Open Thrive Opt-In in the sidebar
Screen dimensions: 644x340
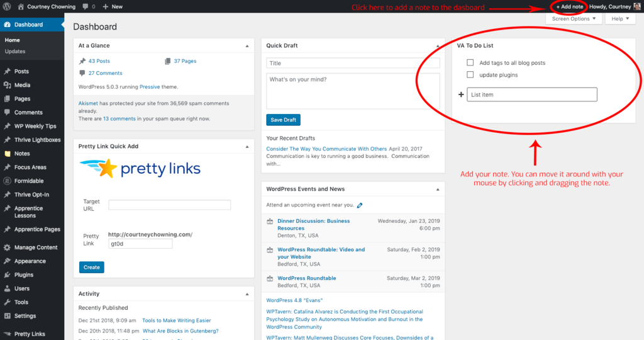pos(32,195)
